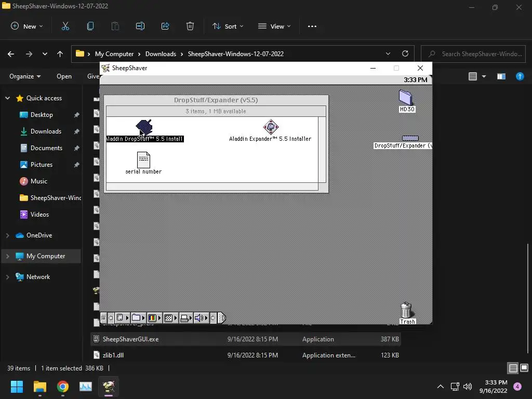Image resolution: width=532 pixels, height=399 pixels.
Task: Click the Open command in Explorer bar
Action: tap(64, 76)
